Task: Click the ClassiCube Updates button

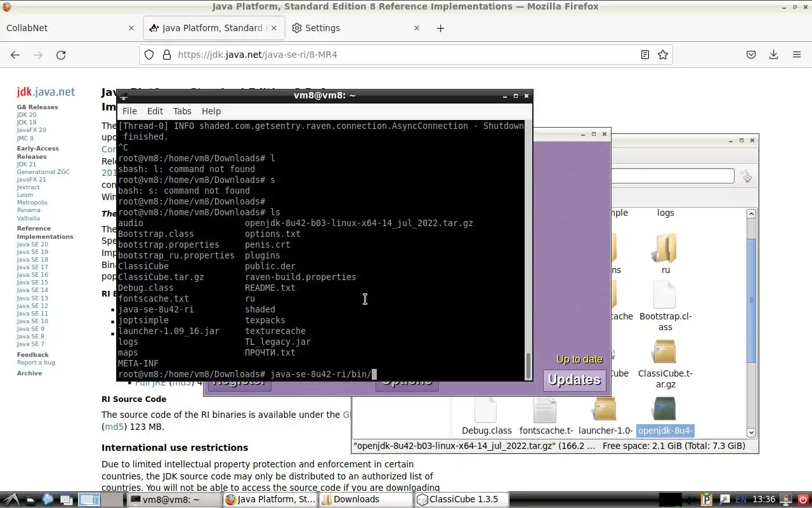Action: (575, 380)
